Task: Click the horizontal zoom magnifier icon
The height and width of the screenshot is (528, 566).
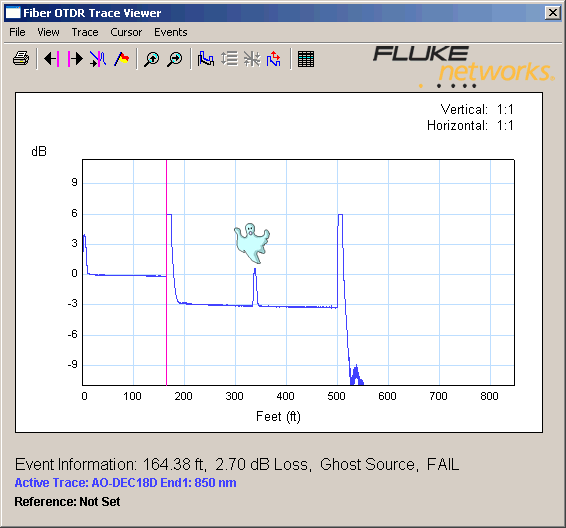Action: pyautogui.click(x=175, y=59)
